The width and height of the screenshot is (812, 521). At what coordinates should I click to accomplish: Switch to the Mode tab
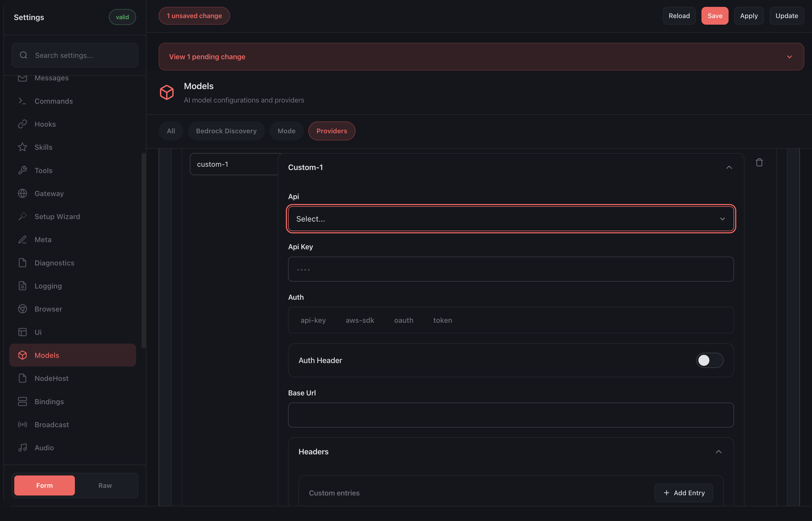(286, 131)
